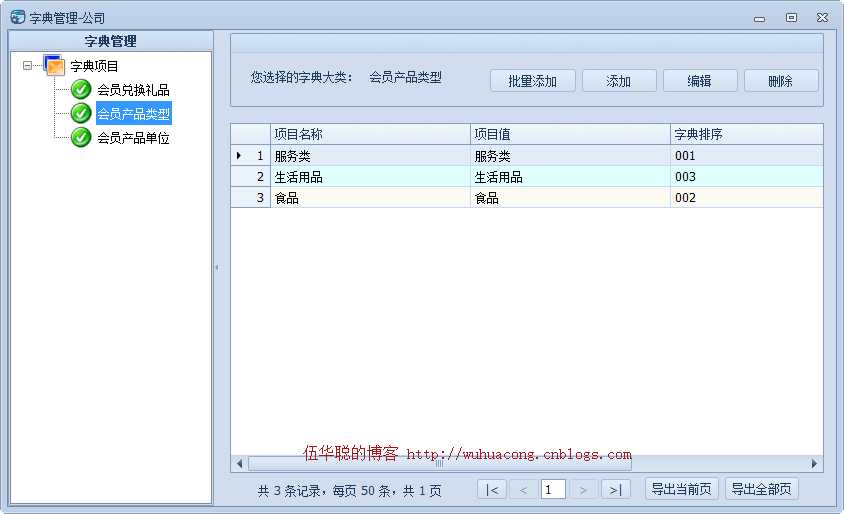The image size is (844, 514).
Task: Click row number 2 header cell
Action: pos(251,177)
